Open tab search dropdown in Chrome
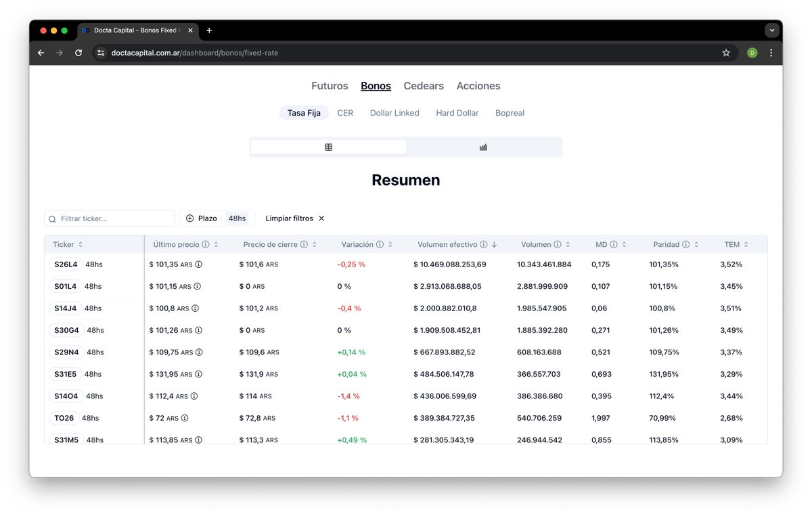 [x=772, y=30]
